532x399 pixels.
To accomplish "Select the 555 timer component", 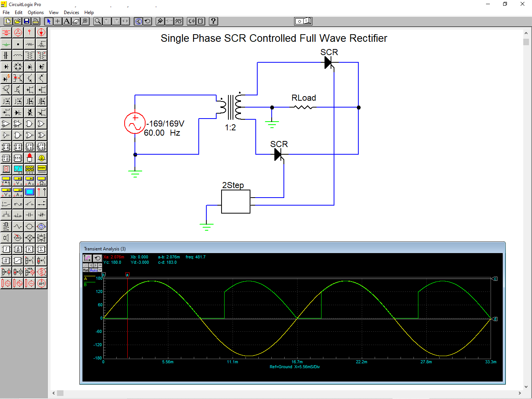I will tap(18, 158).
